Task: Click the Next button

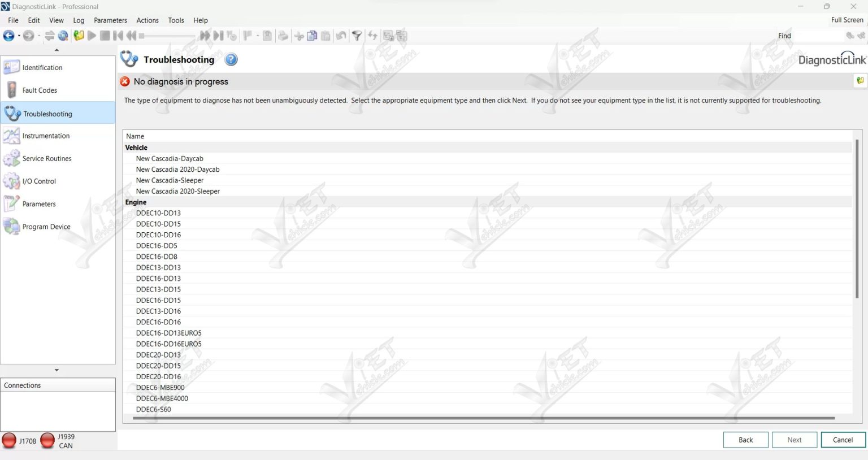Action: click(794, 440)
